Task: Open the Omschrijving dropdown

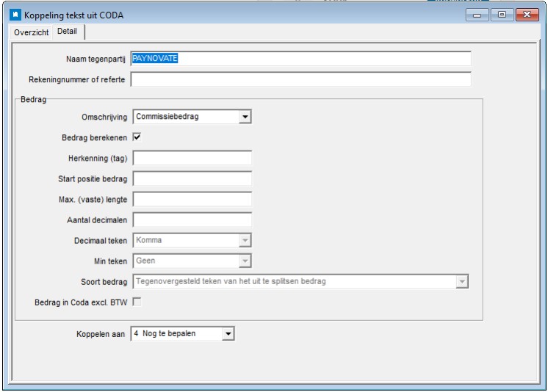Action: pos(245,117)
